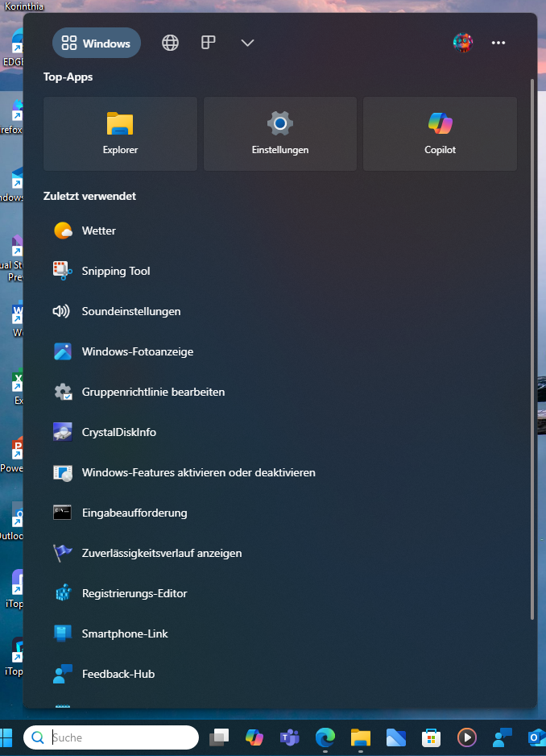This screenshot has height=756, width=546.
Task: Click the user profile avatar
Action: 463,44
